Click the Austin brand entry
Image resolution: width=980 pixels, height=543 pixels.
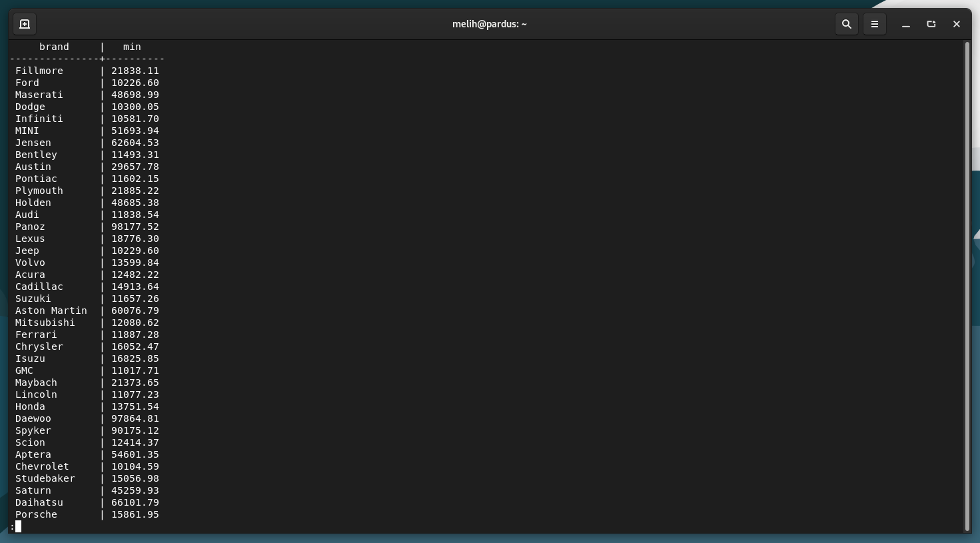click(x=33, y=167)
